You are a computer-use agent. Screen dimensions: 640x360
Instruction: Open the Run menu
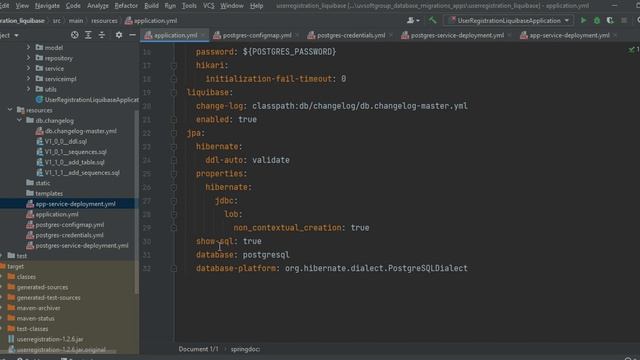point(170,6)
